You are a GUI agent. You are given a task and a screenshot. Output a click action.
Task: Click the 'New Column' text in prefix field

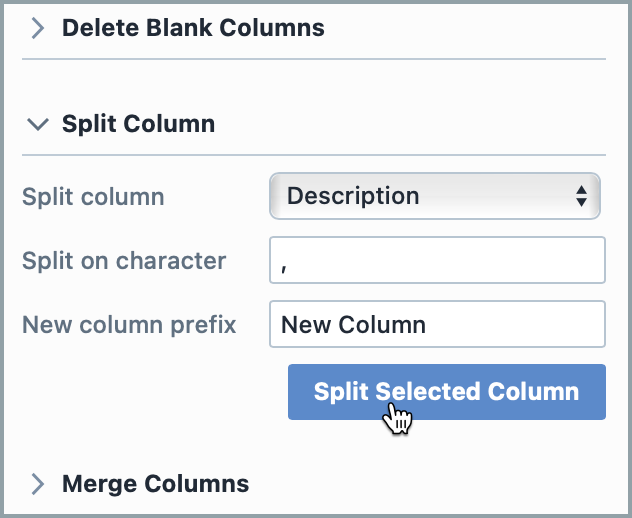(x=353, y=325)
